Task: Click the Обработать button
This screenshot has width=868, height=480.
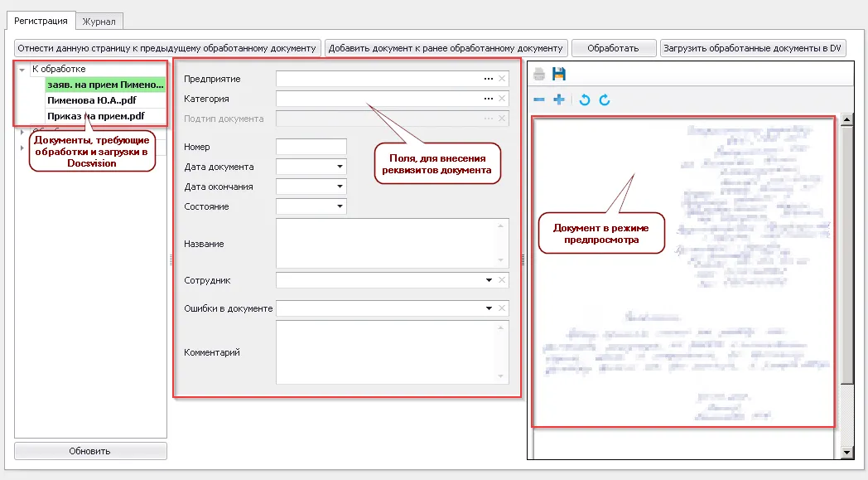Action: pyautogui.click(x=613, y=48)
